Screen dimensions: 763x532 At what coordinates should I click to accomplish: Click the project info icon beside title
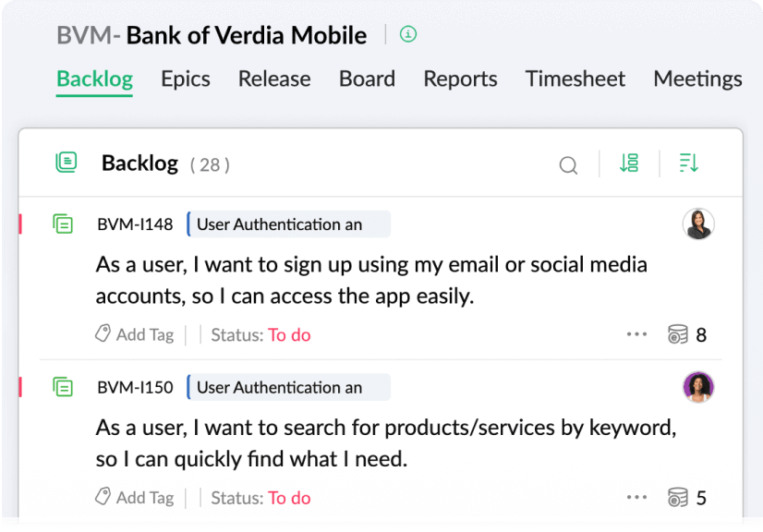click(408, 34)
